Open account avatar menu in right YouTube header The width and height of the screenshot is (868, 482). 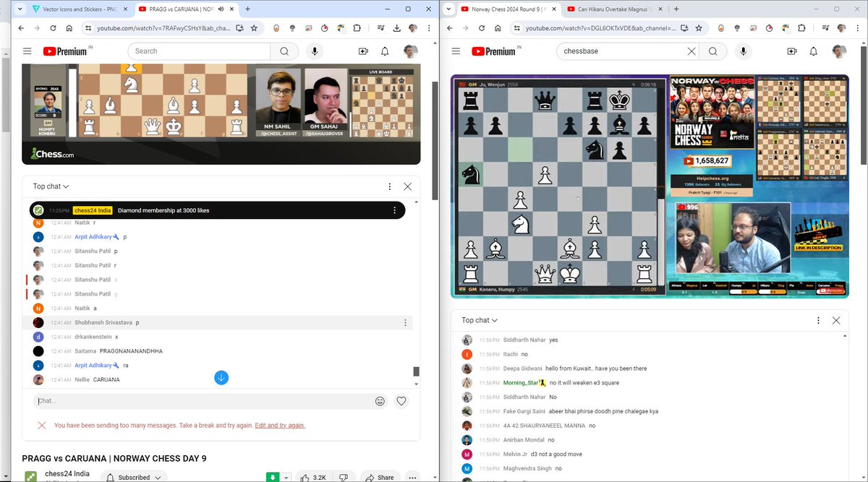(838, 51)
